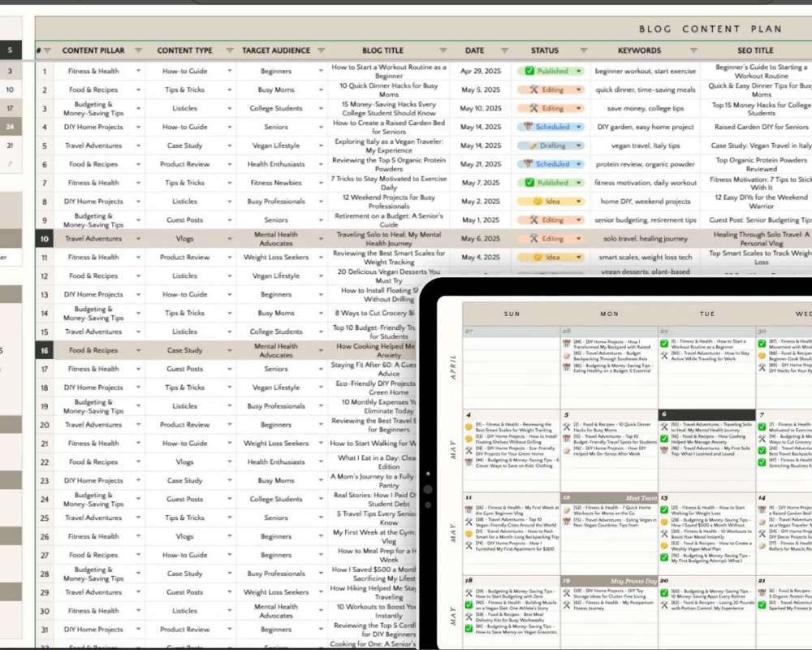Click lightbulb icon beside calendar entry [11]
The height and width of the screenshot is (650, 812).
(x=469, y=427)
